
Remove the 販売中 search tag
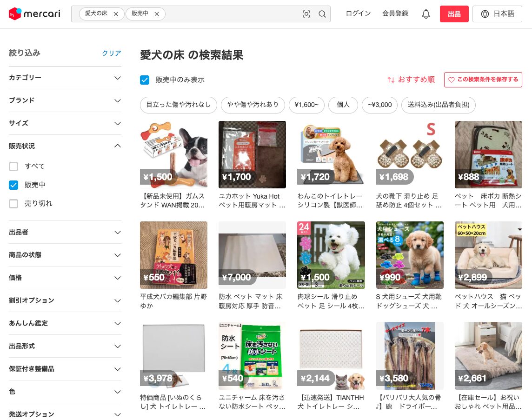(x=157, y=14)
